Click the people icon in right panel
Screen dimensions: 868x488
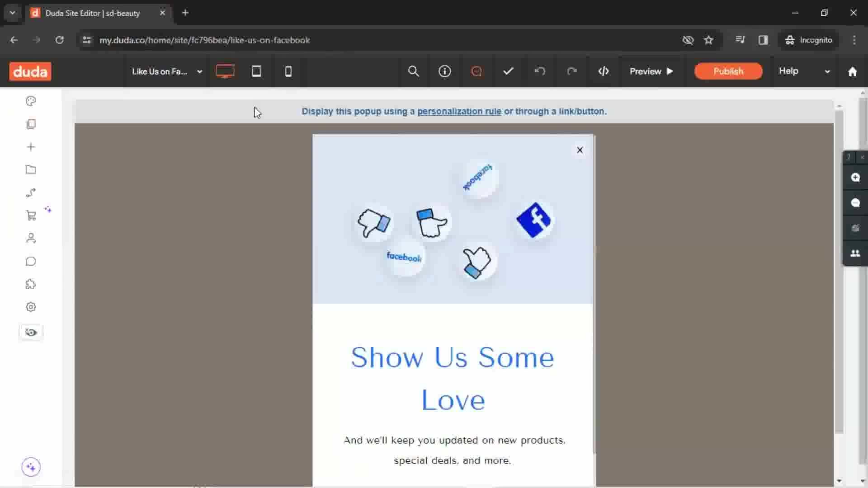tap(855, 253)
